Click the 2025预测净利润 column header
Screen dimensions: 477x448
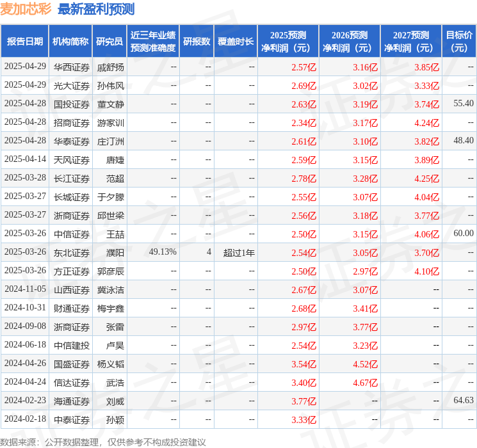[288, 41]
